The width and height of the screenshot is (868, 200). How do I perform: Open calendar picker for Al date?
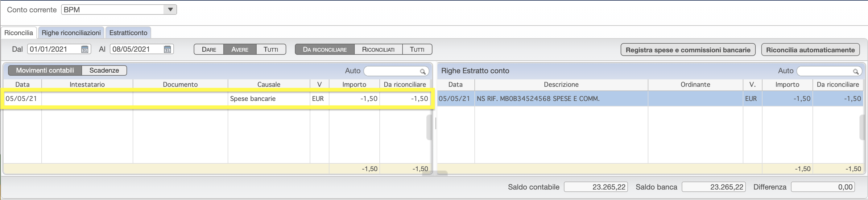[167, 49]
